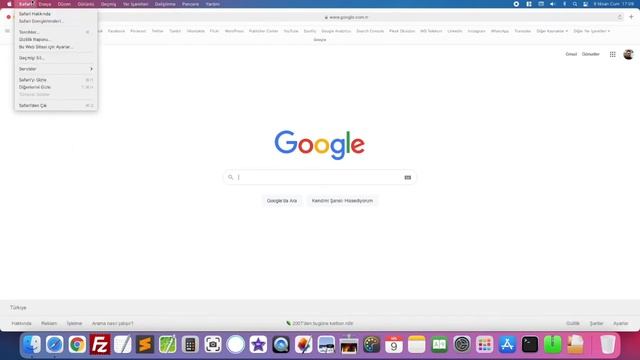This screenshot has height=360, width=640.
Task: Select Gizlilik Raporu… menu item
Action: (x=56, y=40)
